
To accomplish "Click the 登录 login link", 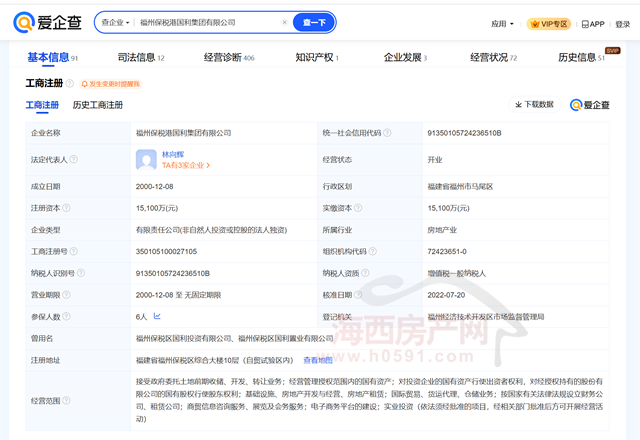I will pos(624,23).
